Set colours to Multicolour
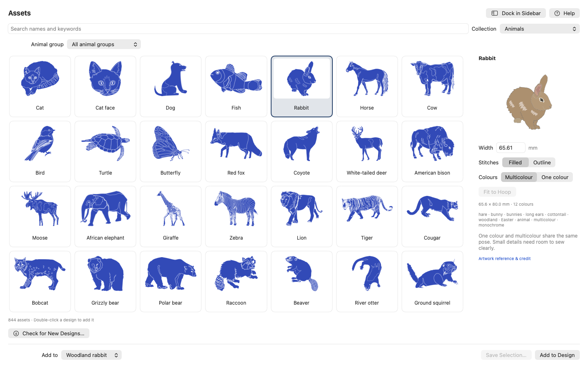 point(519,177)
